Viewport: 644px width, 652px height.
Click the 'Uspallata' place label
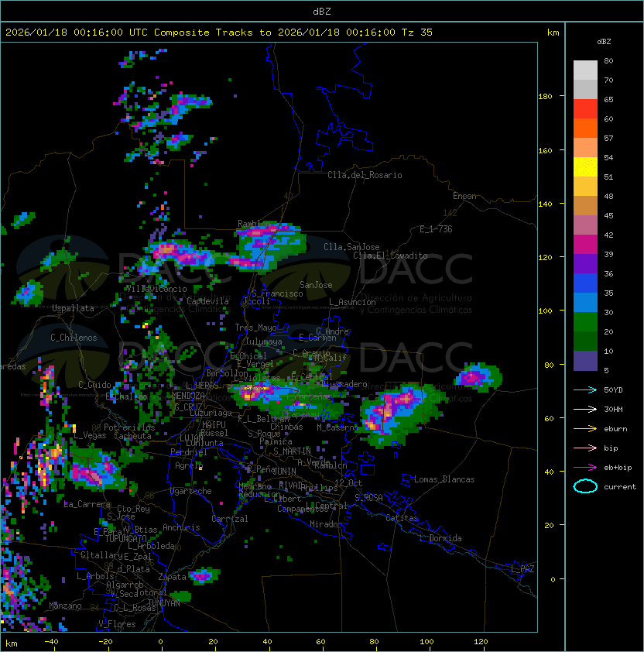(x=74, y=308)
